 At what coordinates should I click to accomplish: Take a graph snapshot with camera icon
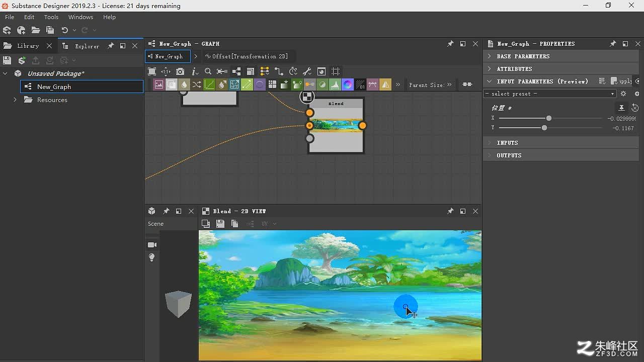[x=180, y=71]
